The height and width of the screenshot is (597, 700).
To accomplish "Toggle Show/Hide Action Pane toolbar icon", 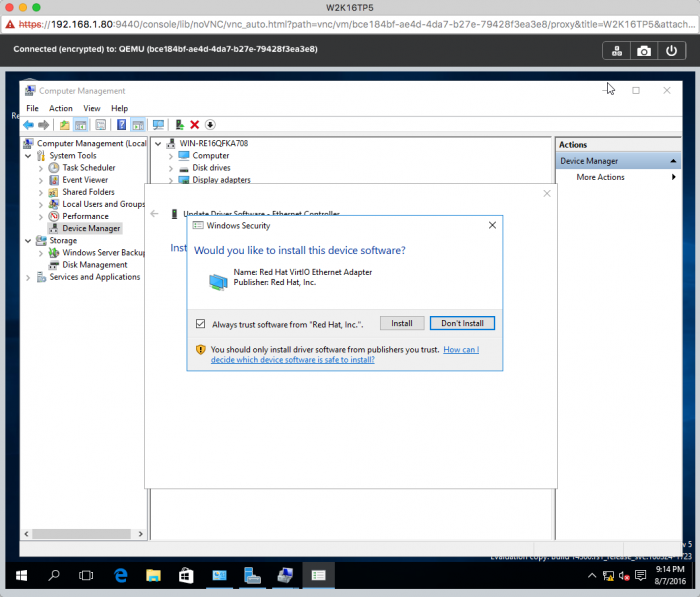I will [x=138, y=125].
